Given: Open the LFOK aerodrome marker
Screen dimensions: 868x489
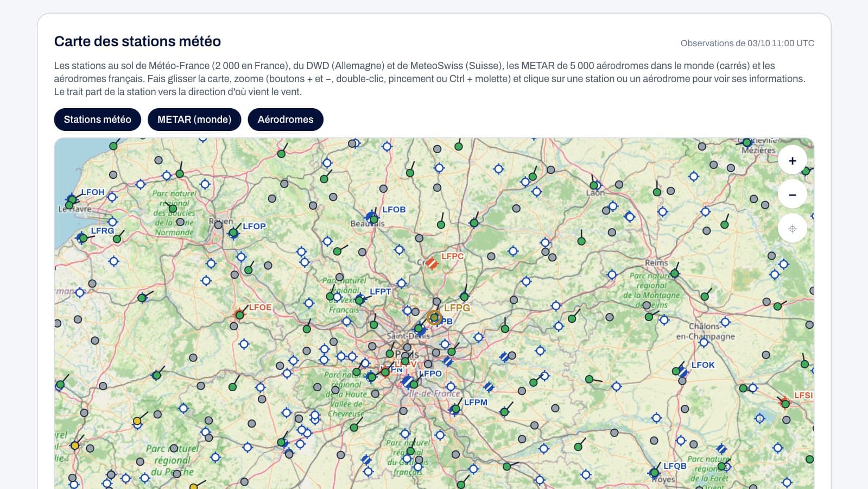Looking at the screenshot, I should point(682,372).
